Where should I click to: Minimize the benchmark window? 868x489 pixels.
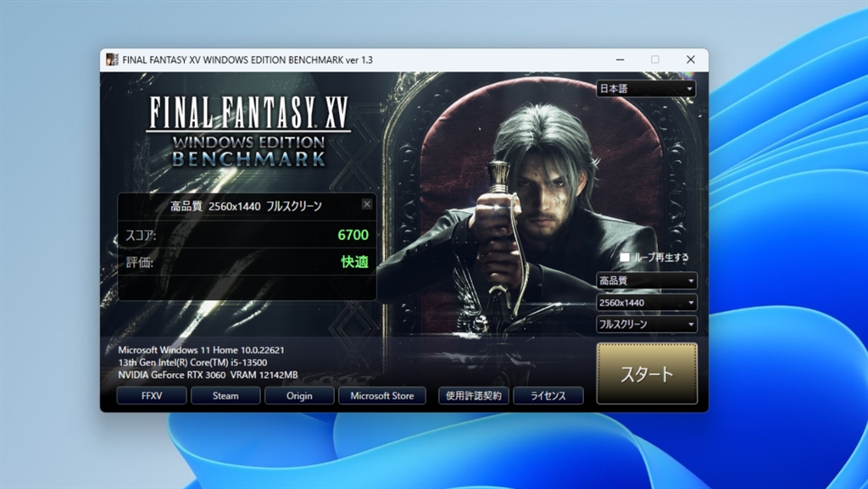pyautogui.click(x=620, y=60)
